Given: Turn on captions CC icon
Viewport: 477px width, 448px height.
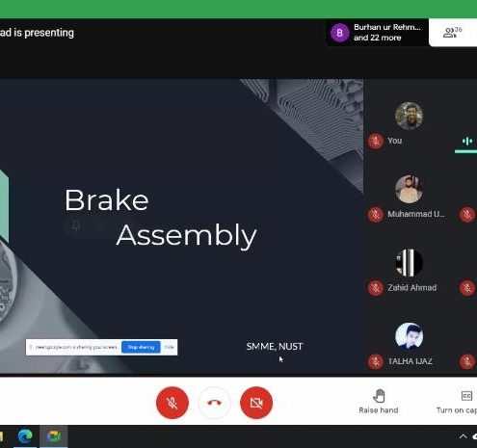Looking at the screenshot, I should pos(466,396).
